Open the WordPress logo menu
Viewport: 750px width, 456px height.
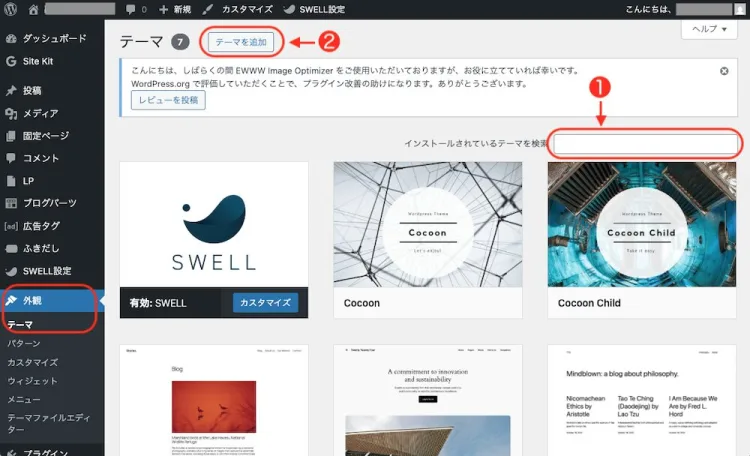tap(11, 9)
